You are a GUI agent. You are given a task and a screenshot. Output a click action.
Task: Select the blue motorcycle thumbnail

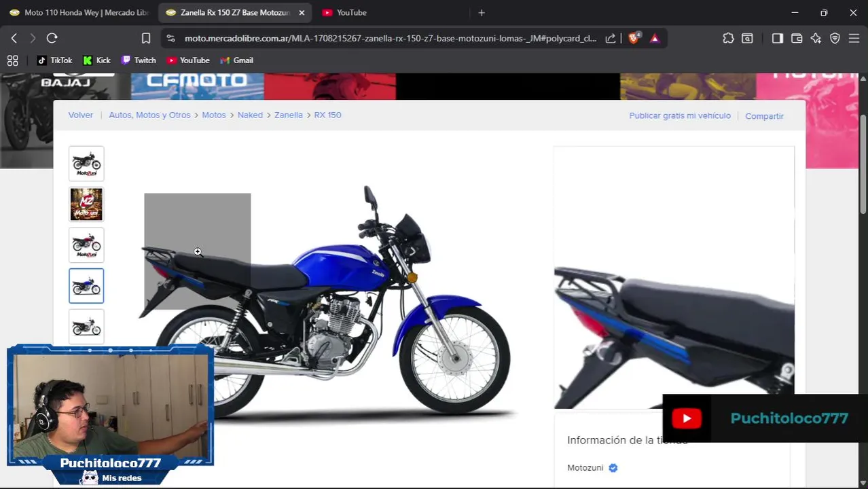86,286
